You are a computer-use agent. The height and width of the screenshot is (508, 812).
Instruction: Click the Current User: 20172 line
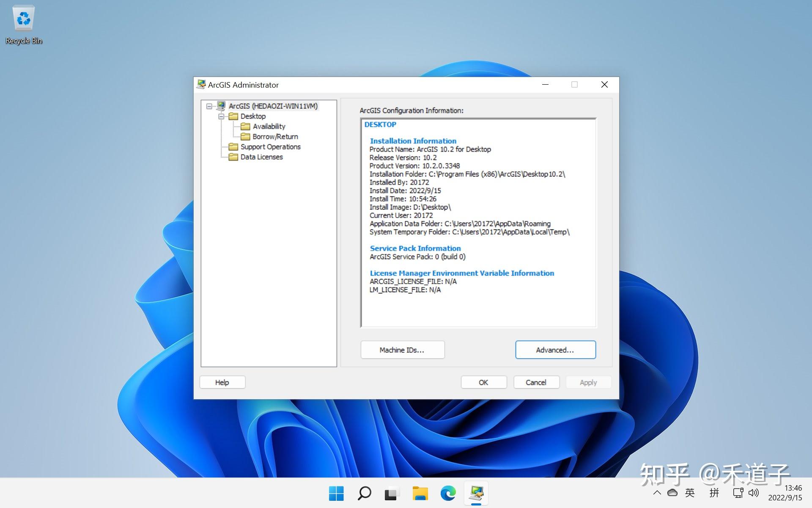point(401,215)
